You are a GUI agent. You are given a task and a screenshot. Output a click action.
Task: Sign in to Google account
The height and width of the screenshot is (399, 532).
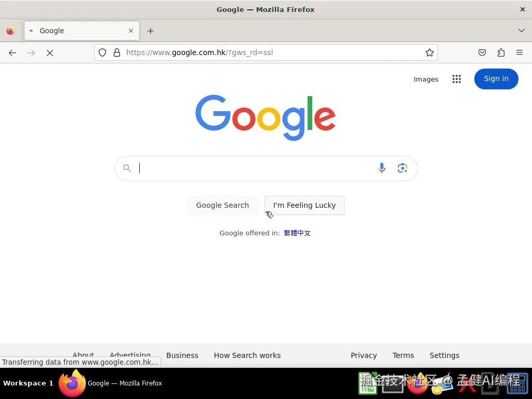click(496, 79)
